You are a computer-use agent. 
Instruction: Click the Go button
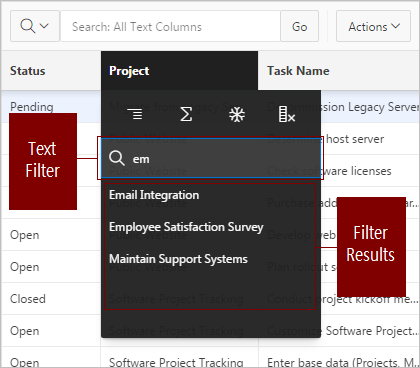coord(299,26)
